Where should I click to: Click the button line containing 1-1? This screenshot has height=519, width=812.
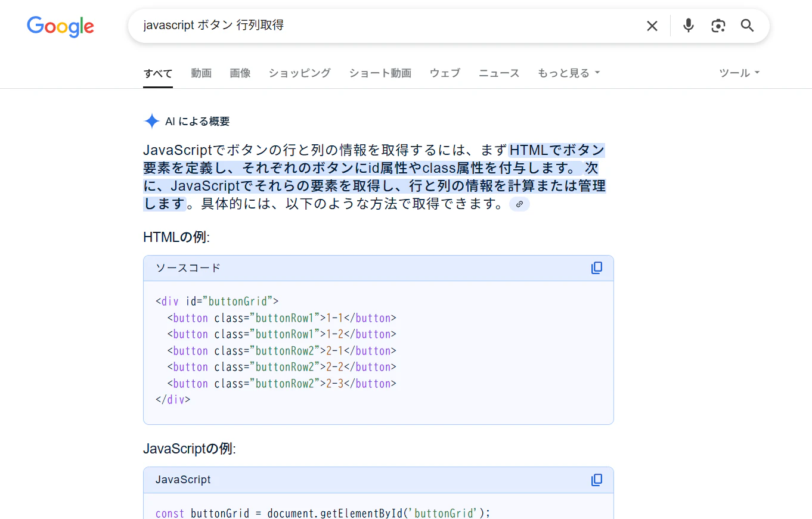[281, 318]
